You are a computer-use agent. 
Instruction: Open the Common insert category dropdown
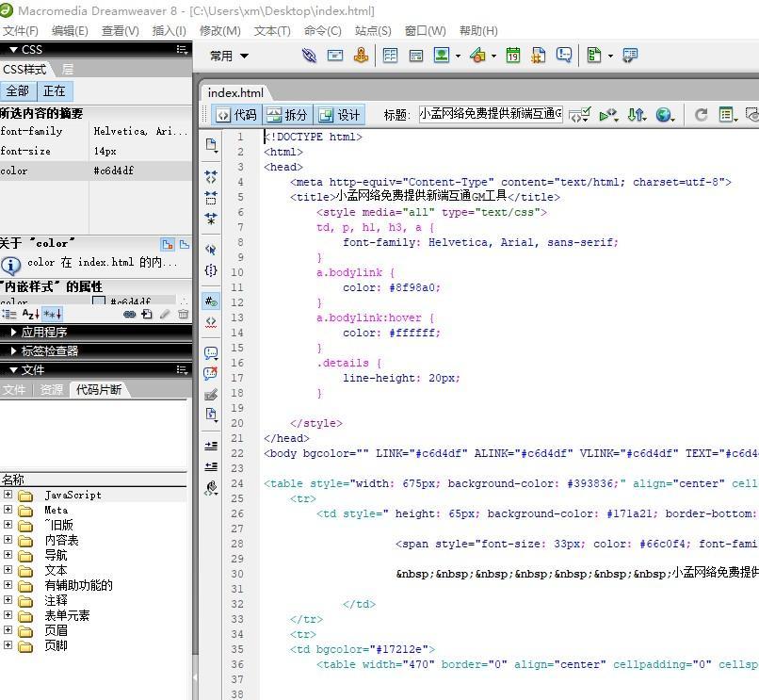[x=229, y=56]
